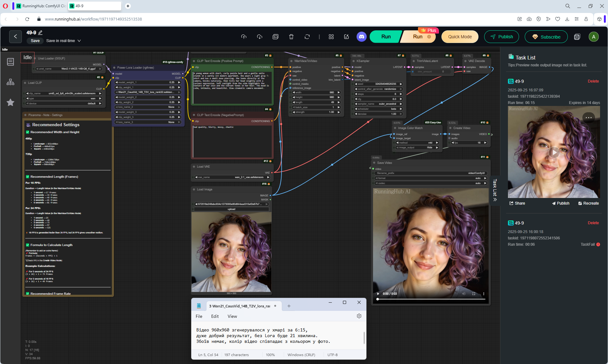Click the Quick Mode button
The height and width of the screenshot is (364, 608).
(x=460, y=37)
